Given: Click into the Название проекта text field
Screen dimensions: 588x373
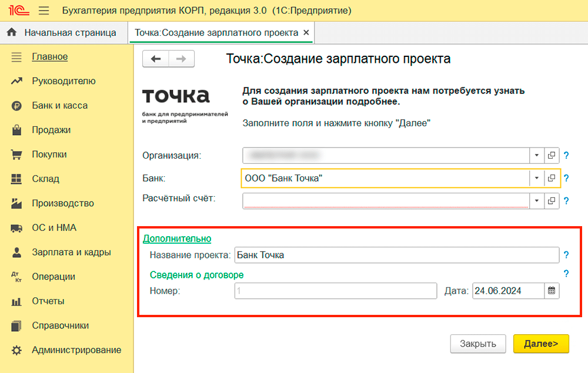Looking at the screenshot, I should pos(396,255).
